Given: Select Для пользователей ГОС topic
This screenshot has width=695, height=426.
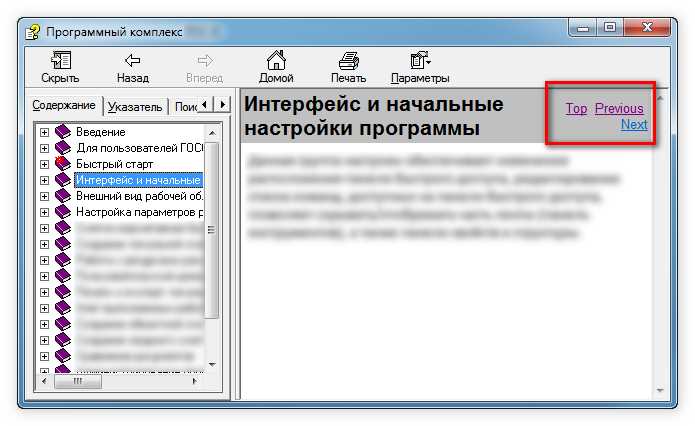Looking at the screenshot, I should (140, 148).
